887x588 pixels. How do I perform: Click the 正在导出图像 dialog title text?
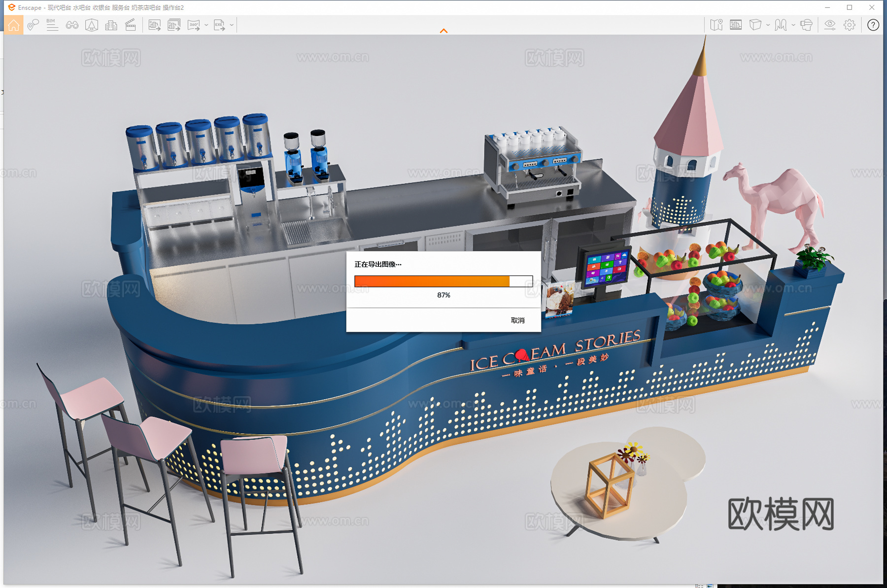click(378, 264)
